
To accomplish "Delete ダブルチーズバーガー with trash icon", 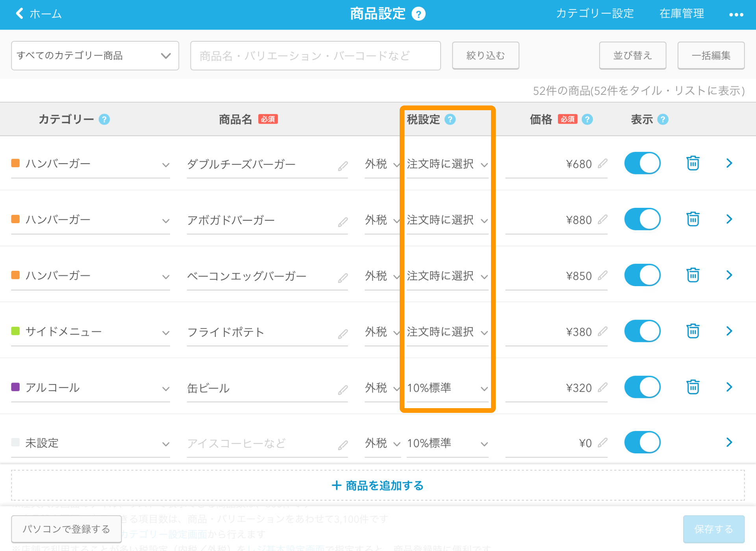I will click(x=693, y=163).
